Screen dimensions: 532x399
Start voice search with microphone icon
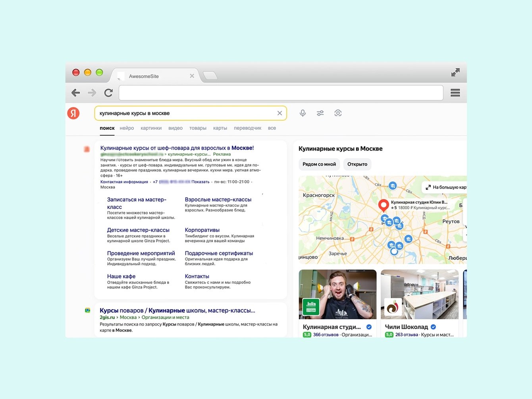pyautogui.click(x=303, y=113)
